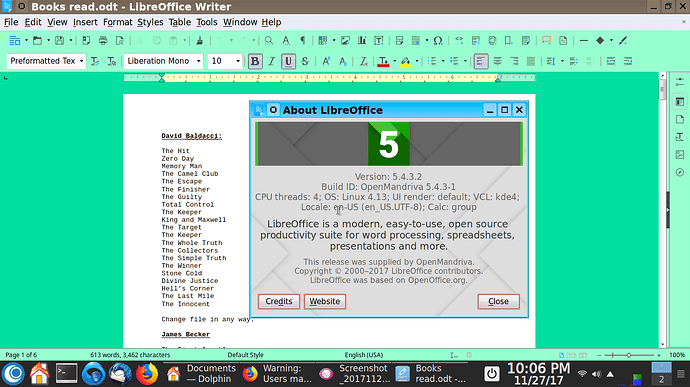Image resolution: width=690 pixels, height=387 pixels.
Task: Click the Clear Direct Formatting icon
Action: point(363,61)
